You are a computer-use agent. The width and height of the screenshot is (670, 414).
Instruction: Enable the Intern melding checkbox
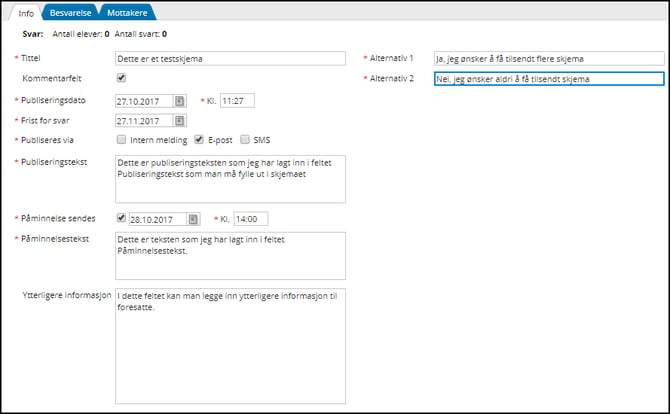(x=121, y=140)
